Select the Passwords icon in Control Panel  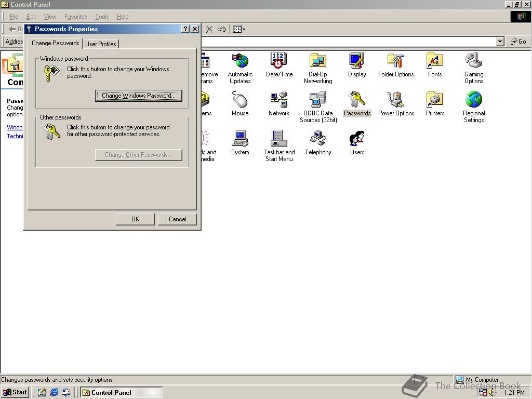click(357, 104)
